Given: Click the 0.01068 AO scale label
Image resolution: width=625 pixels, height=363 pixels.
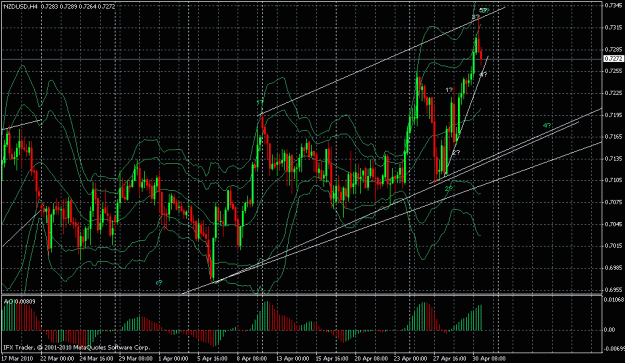Looking at the screenshot, I should click(614, 299).
